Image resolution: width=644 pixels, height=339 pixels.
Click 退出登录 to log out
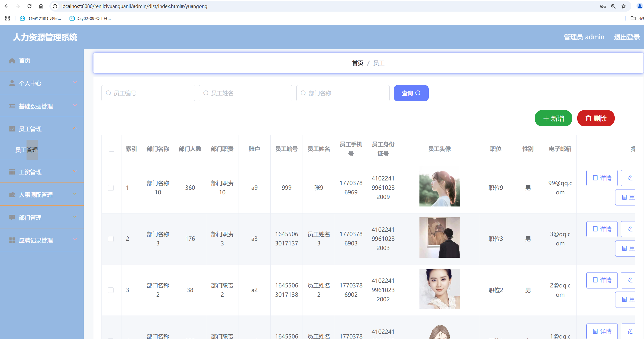tap(627, 37)
